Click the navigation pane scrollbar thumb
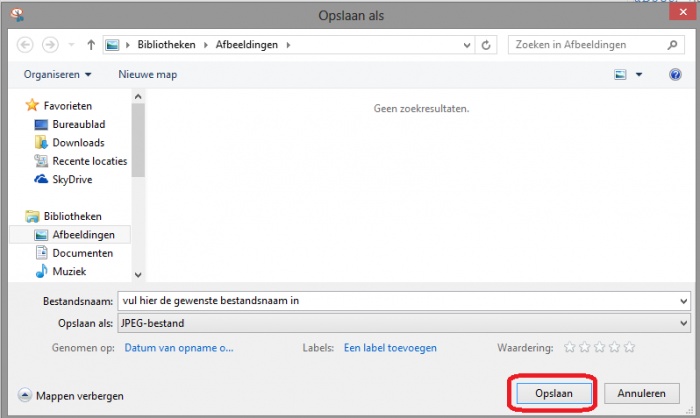The width and height of the screenshot is (700, 418). pyautogui.click(x=138, y=140)
